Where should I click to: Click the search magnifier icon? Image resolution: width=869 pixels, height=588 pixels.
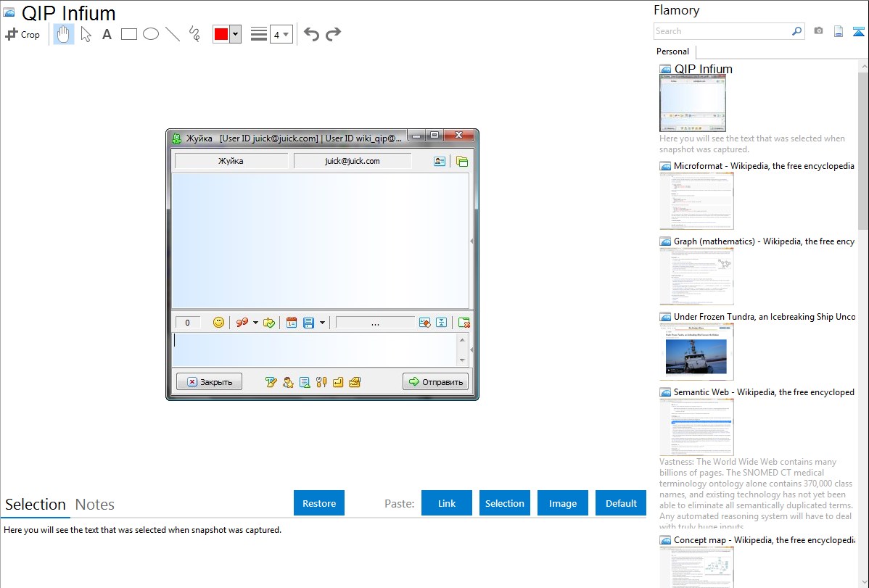pos(797,31)
